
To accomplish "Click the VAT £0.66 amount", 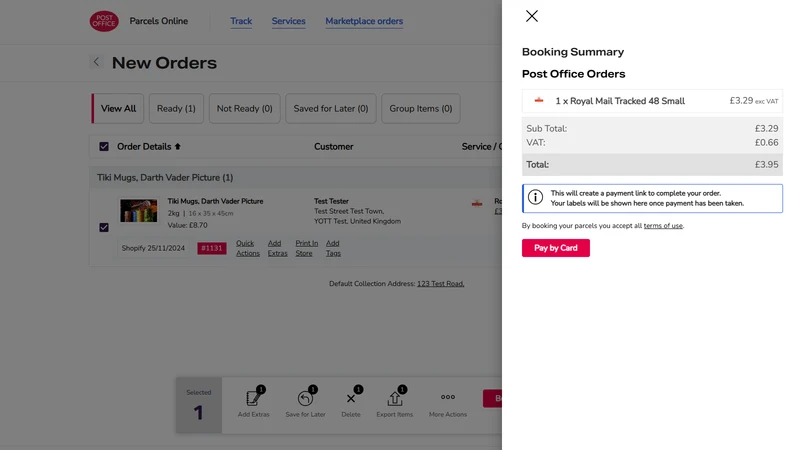I will pos(766,142).
